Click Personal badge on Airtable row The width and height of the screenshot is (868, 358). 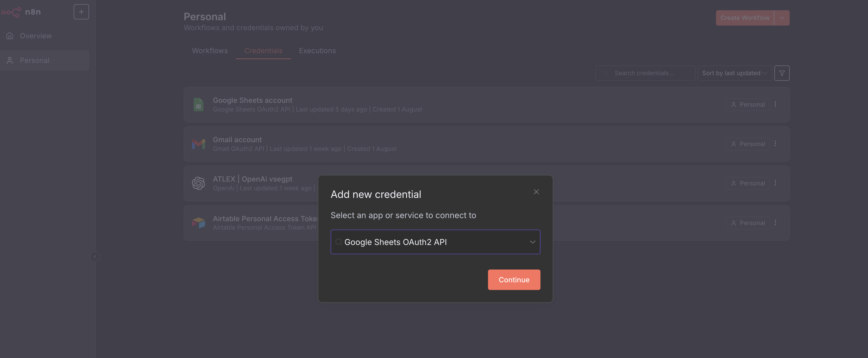[747, 223]
